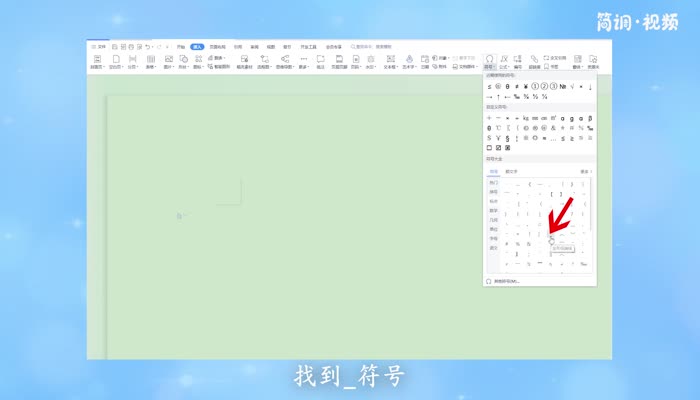The height and width of the screenshot is (400, 700).
Task: Click Other Symbols (其他符号) at panel bottom
Action: pos(506,281)
